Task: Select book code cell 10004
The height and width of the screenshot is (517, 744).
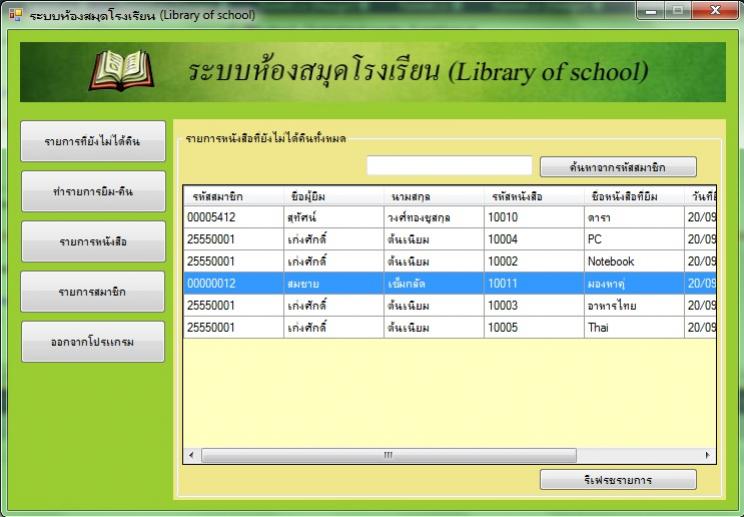Action: point(534,239)
